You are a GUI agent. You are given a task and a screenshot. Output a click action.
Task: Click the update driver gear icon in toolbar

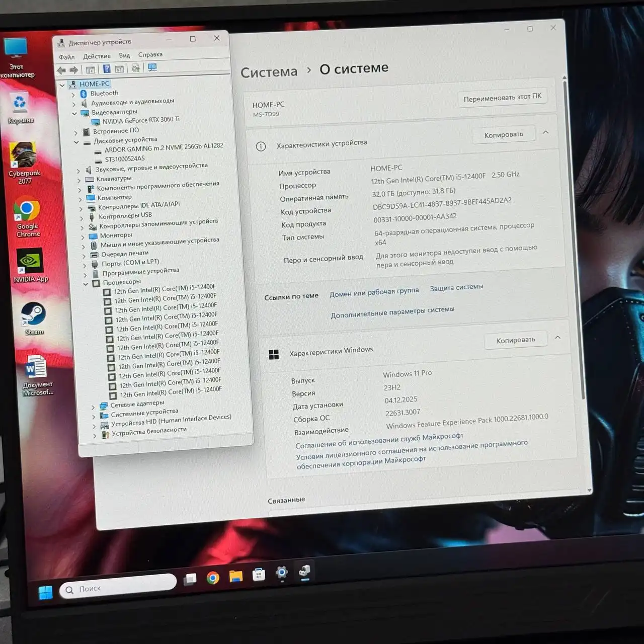(x=135, y=68)
